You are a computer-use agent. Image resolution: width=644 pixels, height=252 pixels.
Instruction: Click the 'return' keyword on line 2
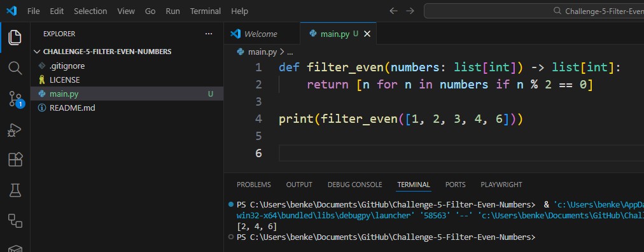click(328, 85)
